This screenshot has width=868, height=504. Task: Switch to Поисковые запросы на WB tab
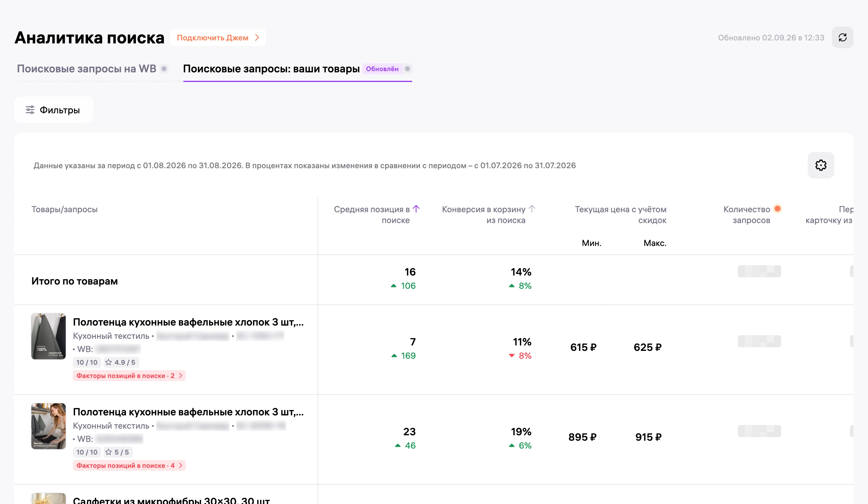coord(86,68)
